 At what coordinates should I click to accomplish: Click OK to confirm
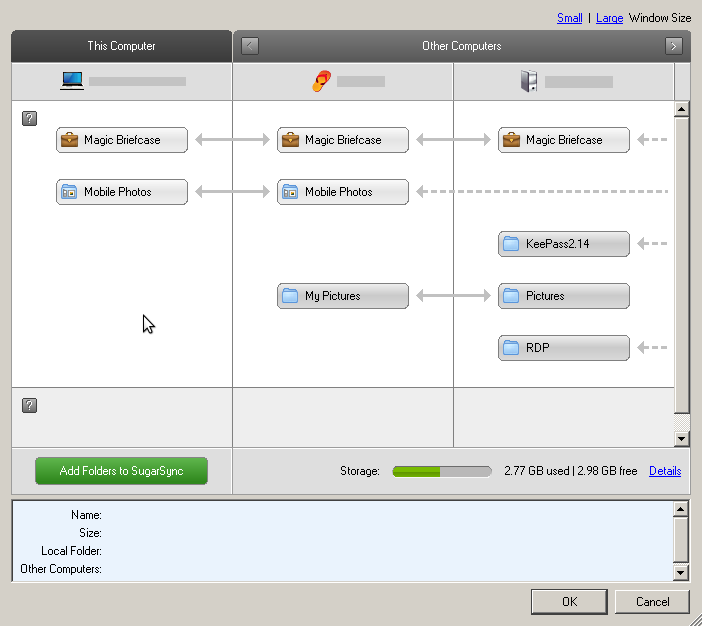pos(569,601)
